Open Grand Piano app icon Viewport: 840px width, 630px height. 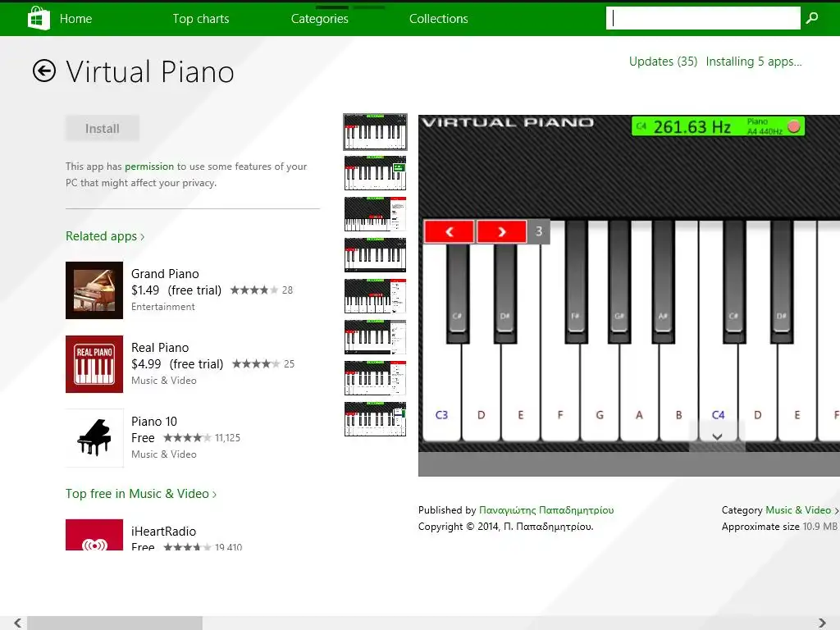(x=94, y=290)
